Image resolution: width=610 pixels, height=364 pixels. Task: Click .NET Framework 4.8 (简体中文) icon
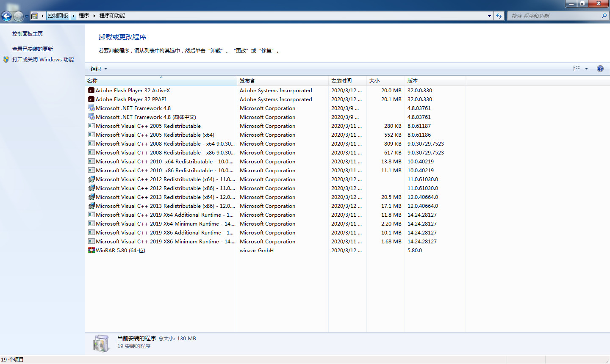click(x=91, y=117)
